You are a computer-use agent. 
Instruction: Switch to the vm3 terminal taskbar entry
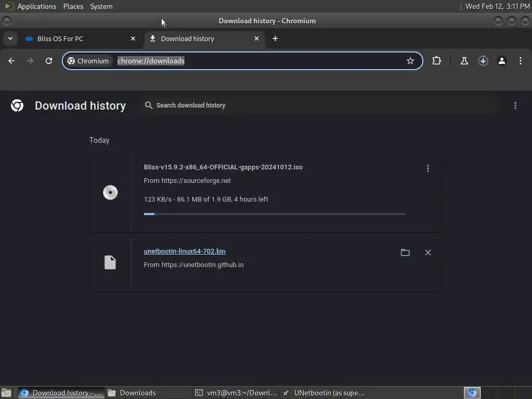pyautogui.click(x=236, y=393)
